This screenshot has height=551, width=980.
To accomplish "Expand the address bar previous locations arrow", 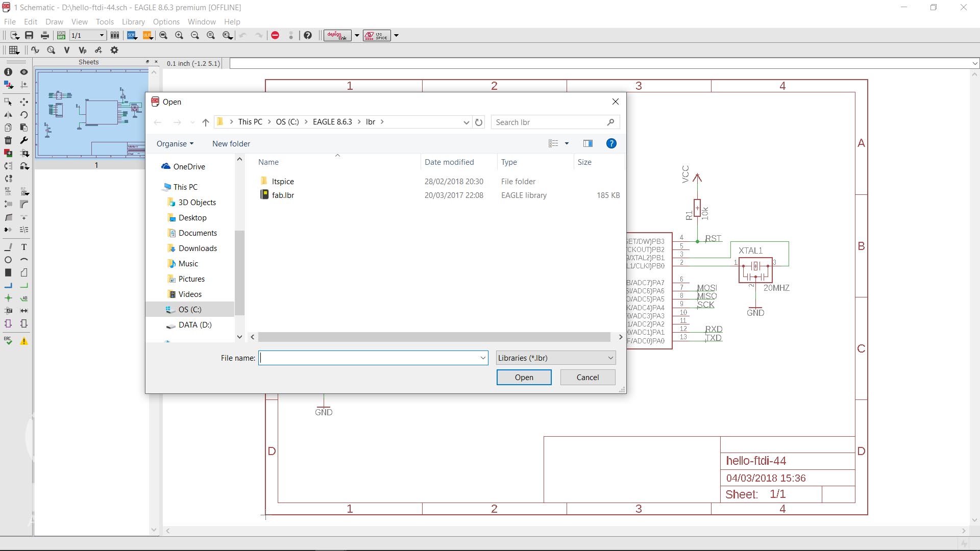I will 466,122.
